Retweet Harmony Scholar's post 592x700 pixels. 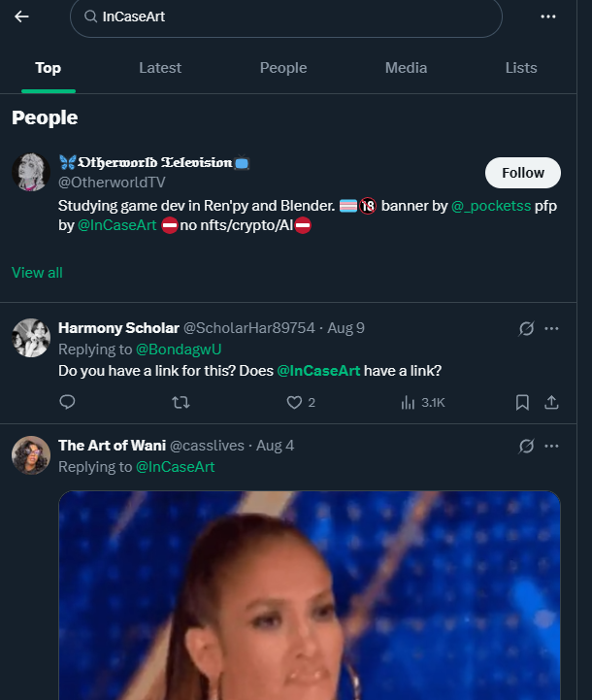tap(181, 402)
